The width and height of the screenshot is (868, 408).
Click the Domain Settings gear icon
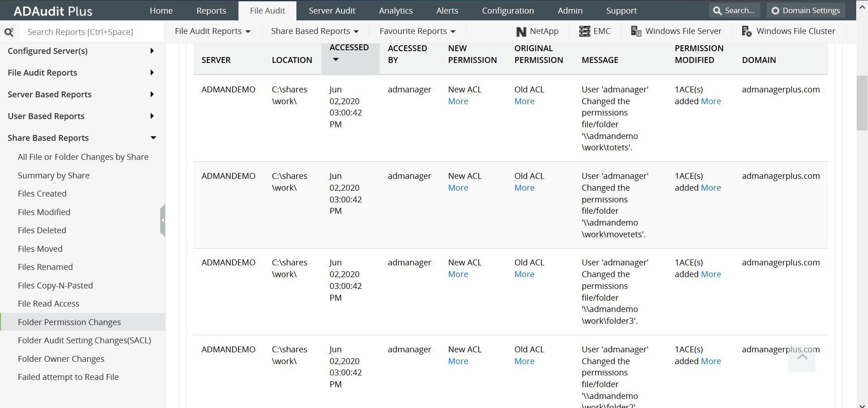(775, 10)
